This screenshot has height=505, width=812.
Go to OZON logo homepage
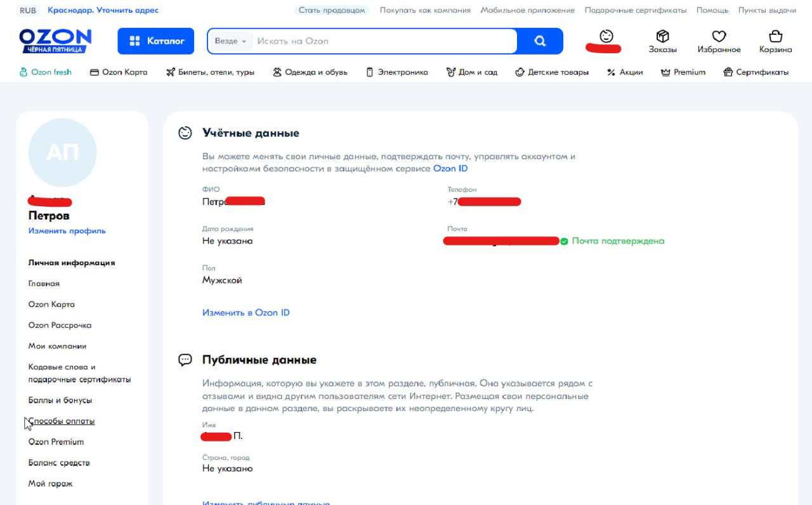point(55,41)
